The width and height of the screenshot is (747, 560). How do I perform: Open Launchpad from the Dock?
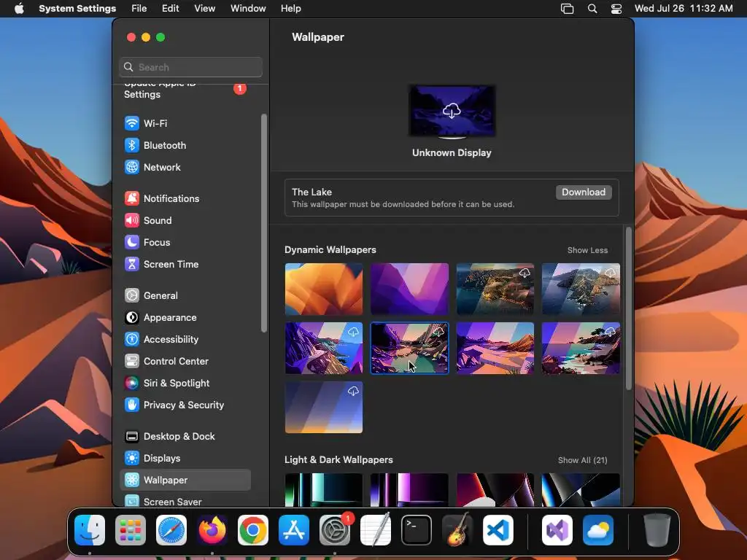pos(131,530)
